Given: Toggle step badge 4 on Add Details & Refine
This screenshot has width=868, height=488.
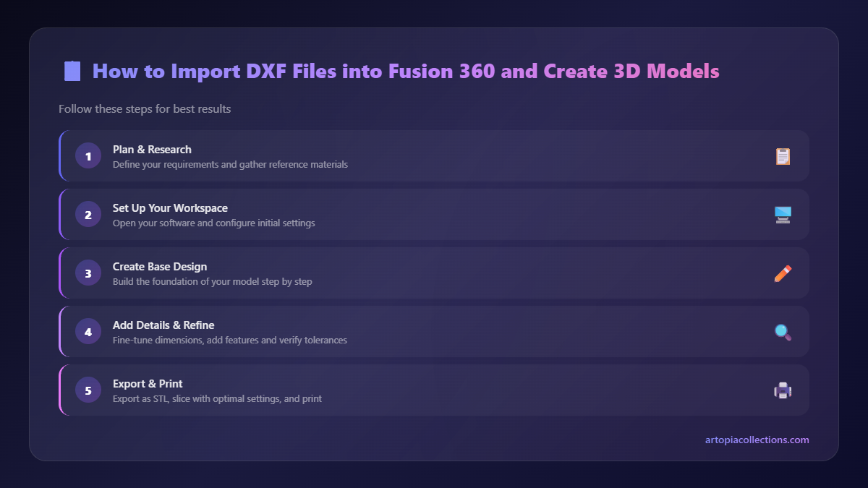Looking at the screenshot, I should tap(88, 331).
